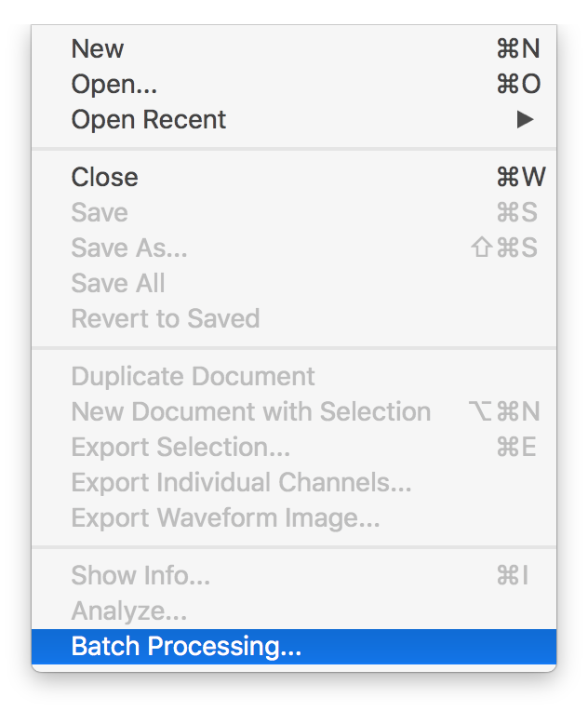Click Export Selection... item
This screenshot has height=711, width=588.
(180, 448)
